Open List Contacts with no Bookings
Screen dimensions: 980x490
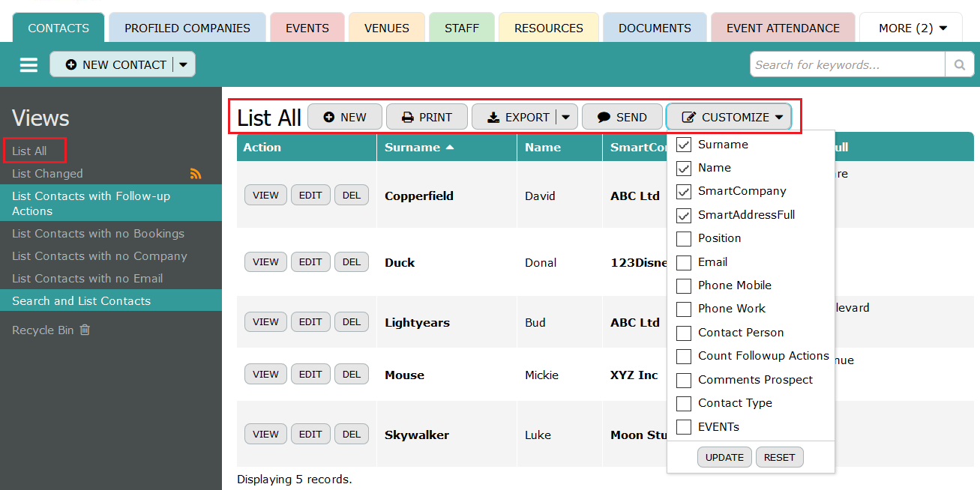(98, 234)
